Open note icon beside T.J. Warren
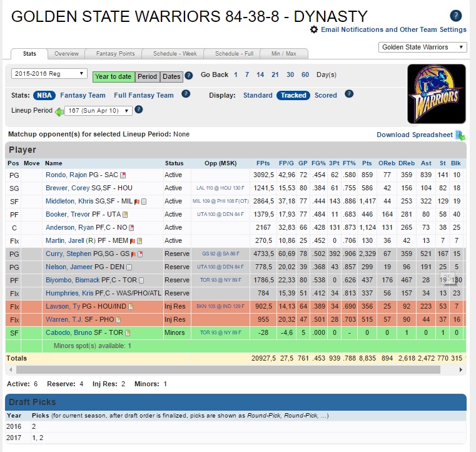 coord(119,320)
